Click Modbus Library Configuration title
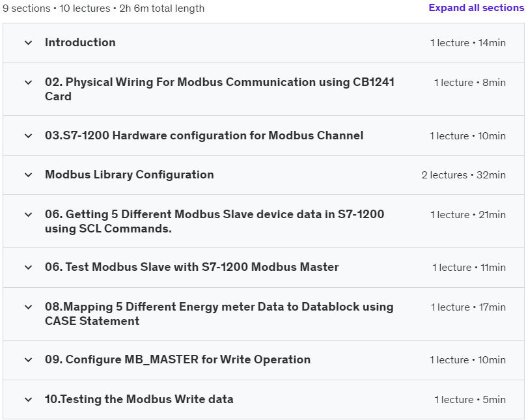Image resolution: width=526 pixels, height=420 pixels. 129,175
